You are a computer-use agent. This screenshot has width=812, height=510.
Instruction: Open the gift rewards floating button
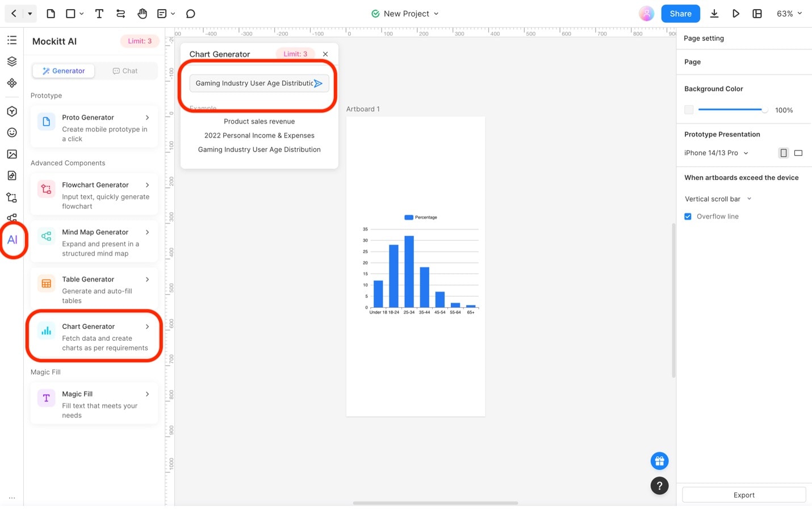[x=659, y=461]
